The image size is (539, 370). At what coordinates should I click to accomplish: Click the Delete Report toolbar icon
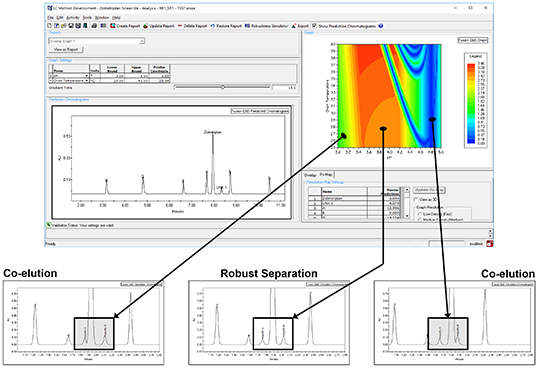[179, 26]
